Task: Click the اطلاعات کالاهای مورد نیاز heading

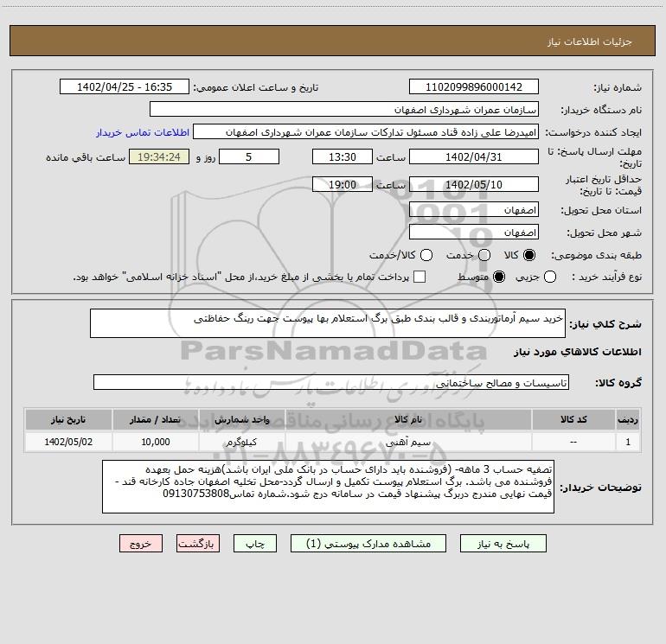Action: point(578,352)
